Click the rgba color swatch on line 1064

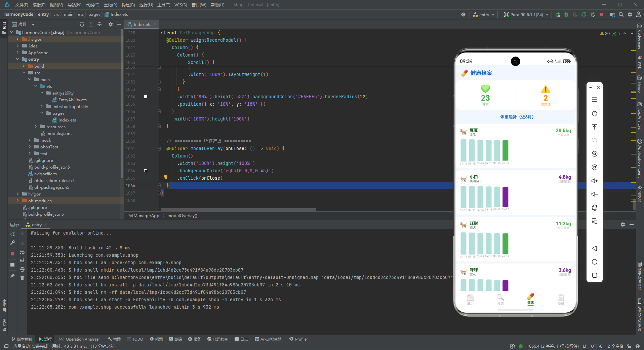coord(146,171)
